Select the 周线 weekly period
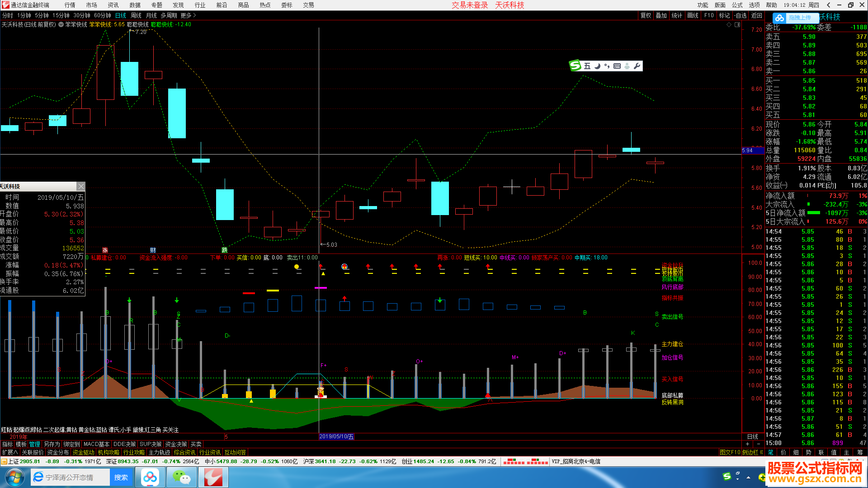 136,15
